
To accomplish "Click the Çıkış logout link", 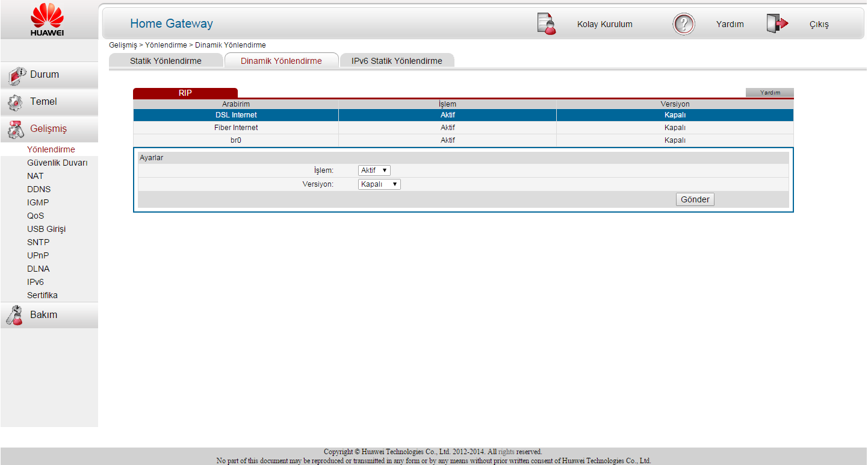I will tap(819, 25).
